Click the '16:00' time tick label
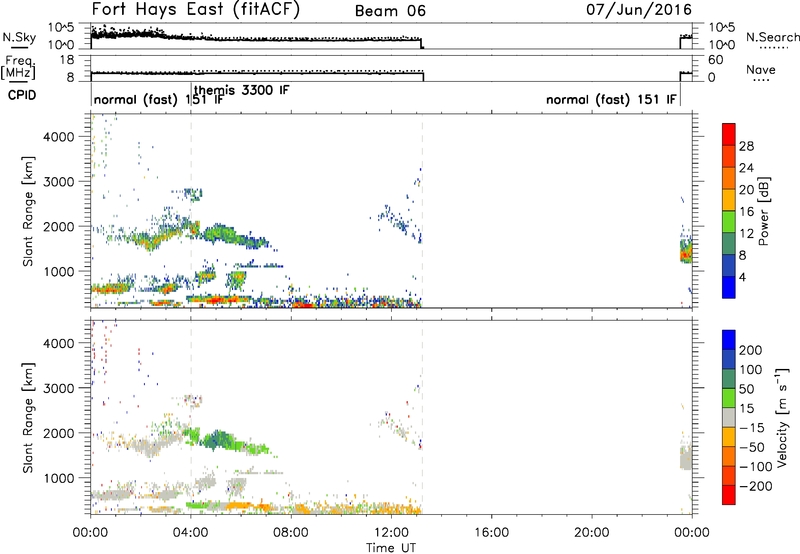800x554 pixels. pyautogui.click(x=491, y=533)
